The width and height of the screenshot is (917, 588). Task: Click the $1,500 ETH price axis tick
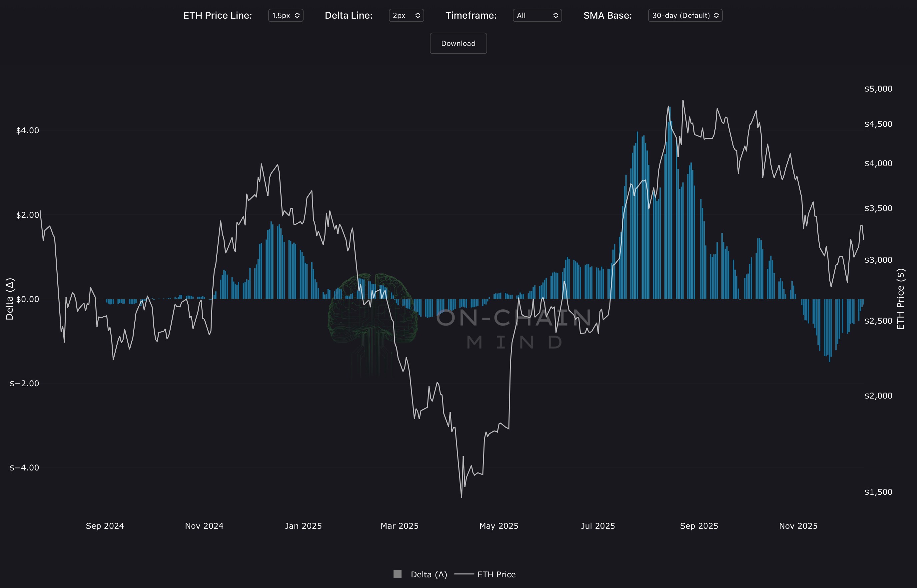pyautogui.click(x=878, y=492)
